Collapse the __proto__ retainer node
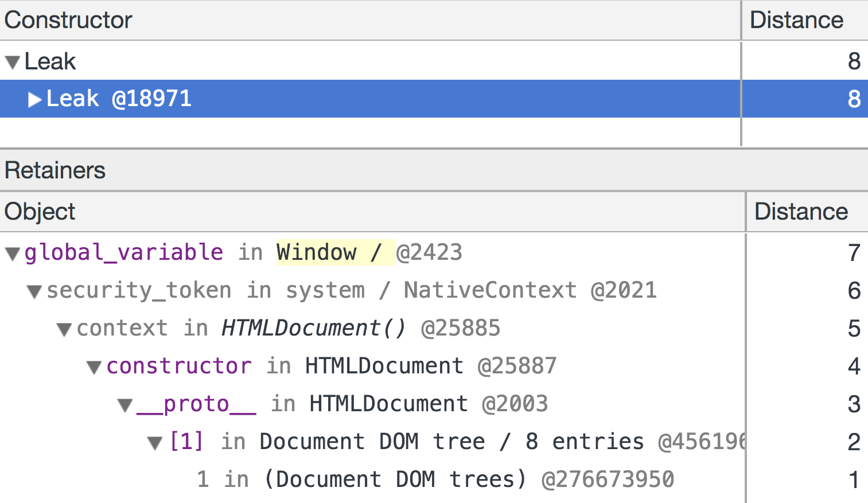Viewport: 868px width, 503px height. tap(124, 405)
